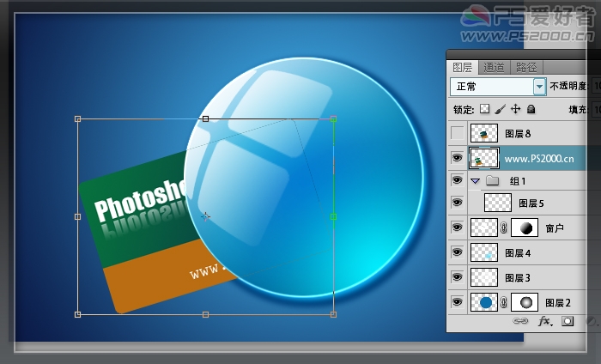Click the 组 1 folder icon
The image size is (601, 364).
pyautogui.click(x=493, y=180)
